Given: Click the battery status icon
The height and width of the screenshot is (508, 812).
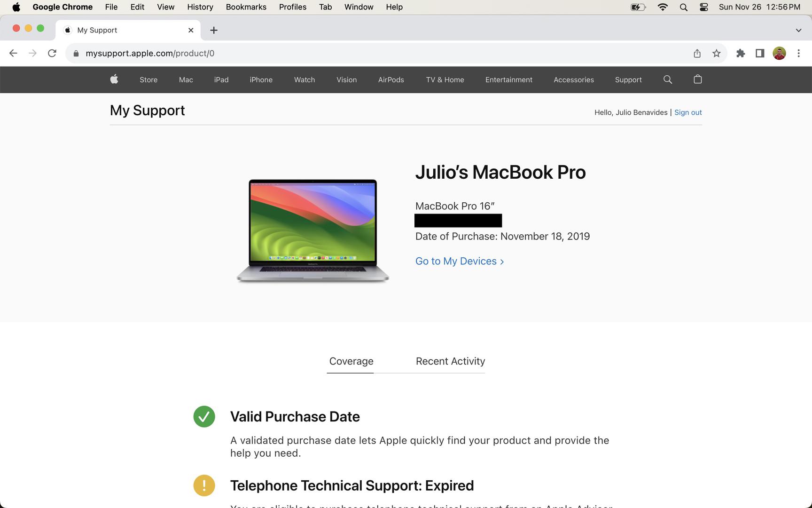Looking at the screenshot, I should [638, 7].
